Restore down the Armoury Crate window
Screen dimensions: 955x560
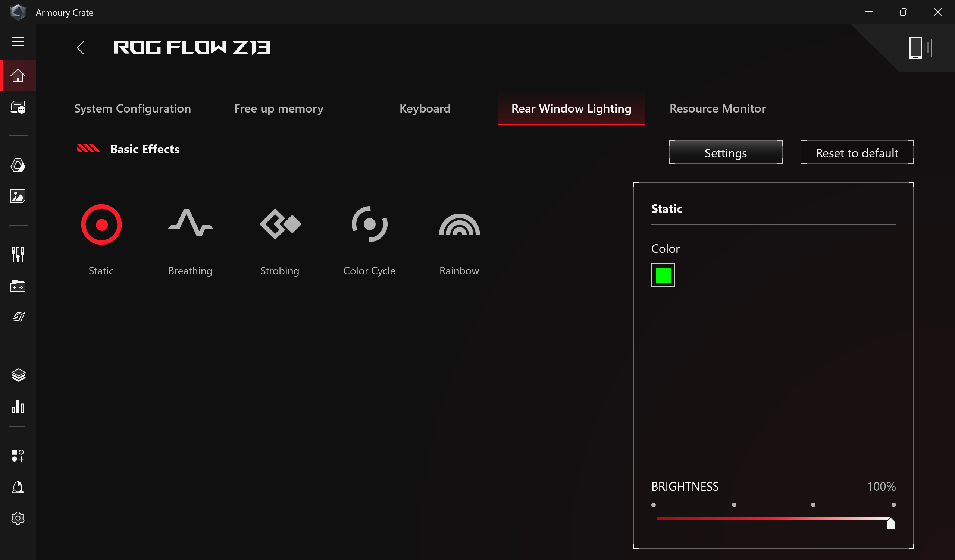(x=904, y=12)
